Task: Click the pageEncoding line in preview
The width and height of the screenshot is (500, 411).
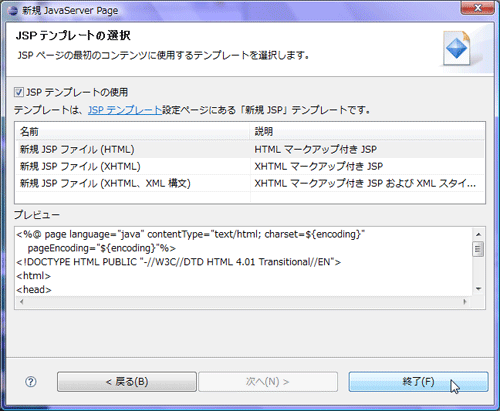Action: tap(102, 248)
